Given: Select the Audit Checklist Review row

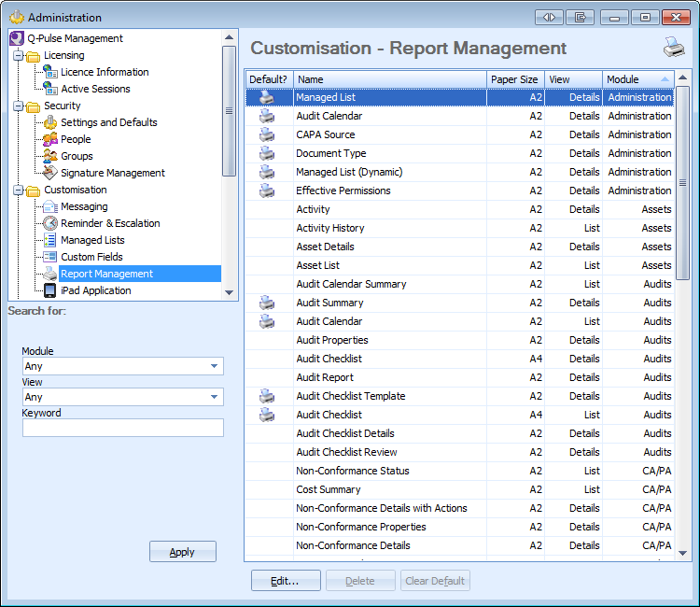Looking at the screenshot, I should (x=460, y=452).
